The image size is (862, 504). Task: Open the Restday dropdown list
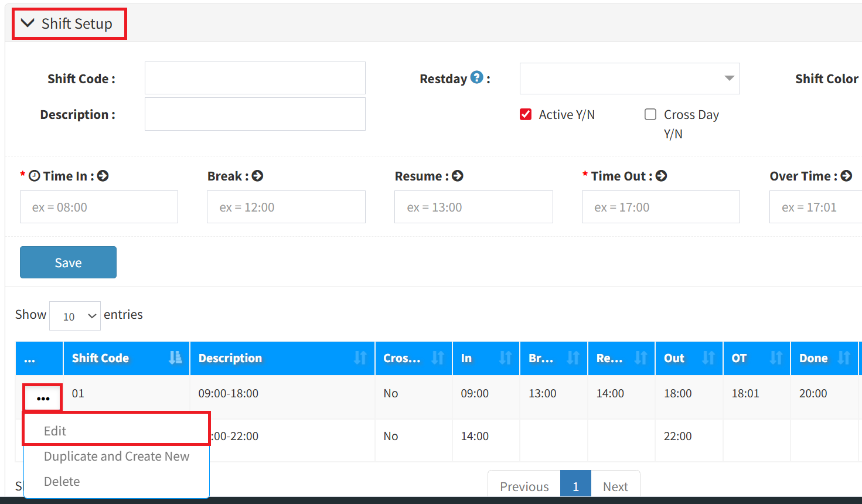(x=629, y=79)
